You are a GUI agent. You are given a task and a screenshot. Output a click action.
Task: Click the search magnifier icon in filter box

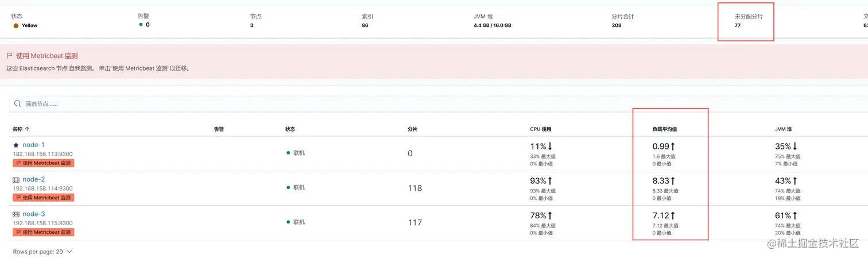point(18,104)
